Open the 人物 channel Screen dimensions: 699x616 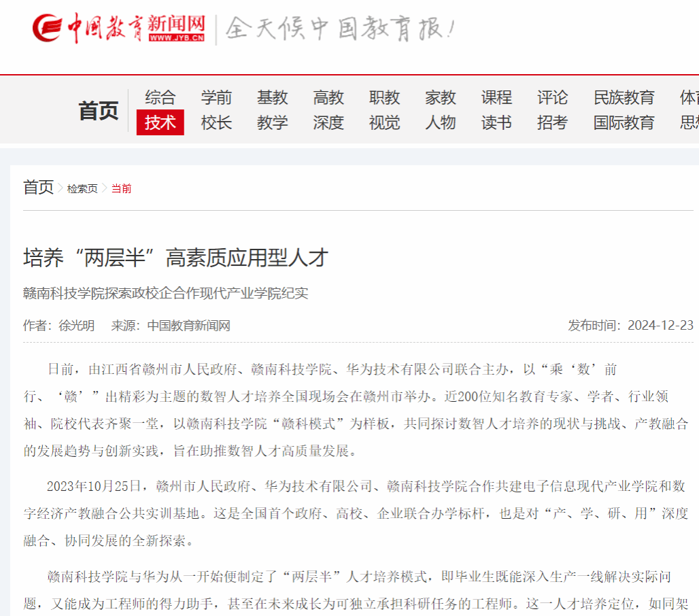click(441, 123)
